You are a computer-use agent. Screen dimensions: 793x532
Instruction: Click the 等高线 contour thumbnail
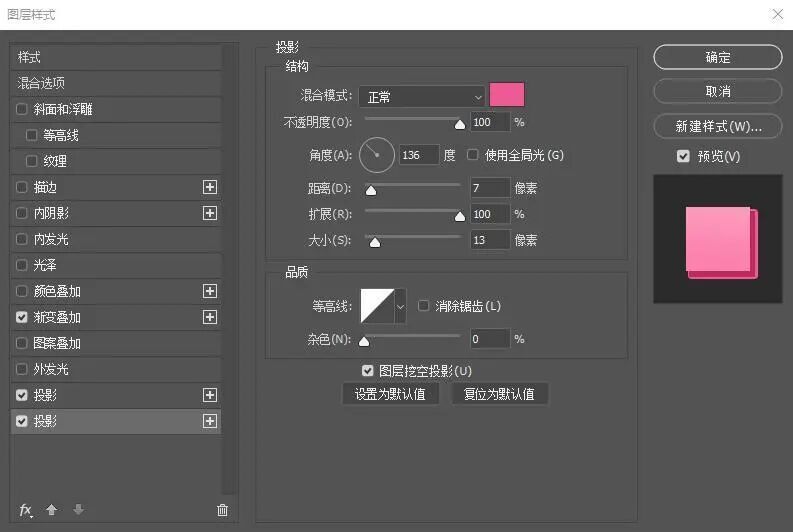click(x=377, y=306)
